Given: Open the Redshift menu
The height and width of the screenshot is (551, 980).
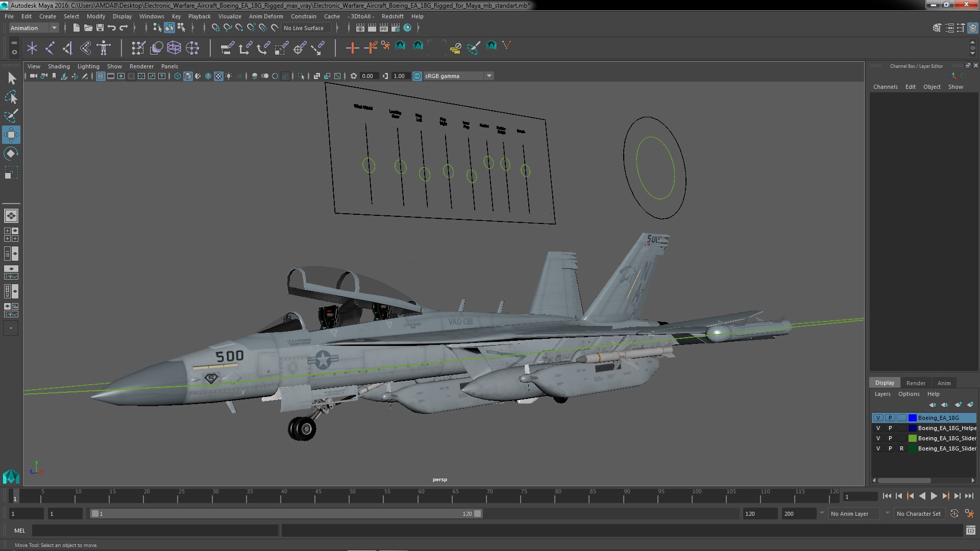Looking at the screenshot, I should (x=393, y=16).
